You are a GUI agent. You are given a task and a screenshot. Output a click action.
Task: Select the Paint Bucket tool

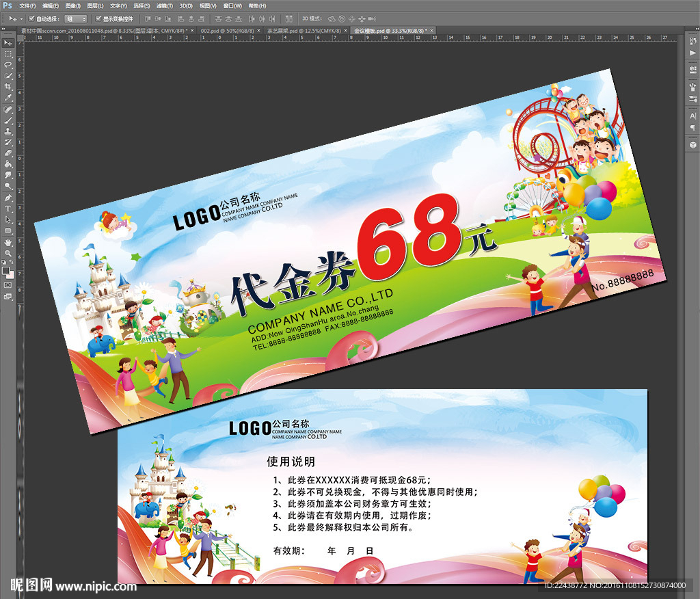coord(8,163)
